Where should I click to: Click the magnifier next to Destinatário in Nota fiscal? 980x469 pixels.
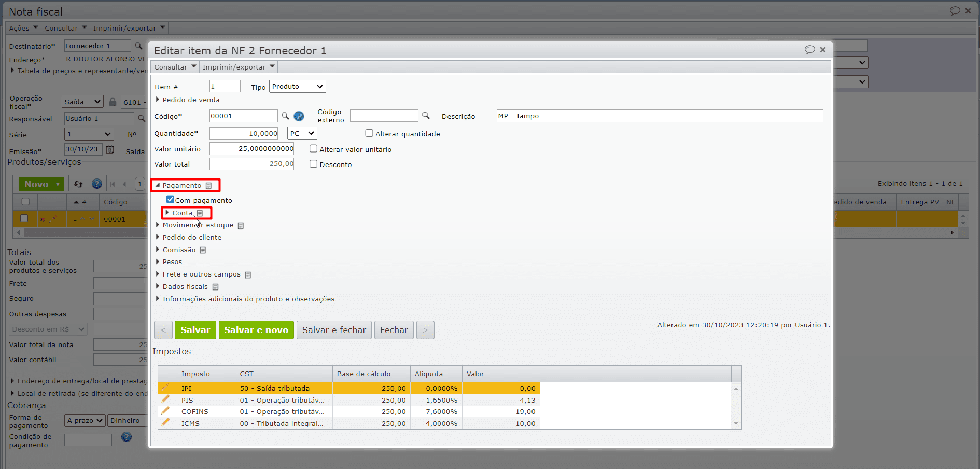click(138, 46)
